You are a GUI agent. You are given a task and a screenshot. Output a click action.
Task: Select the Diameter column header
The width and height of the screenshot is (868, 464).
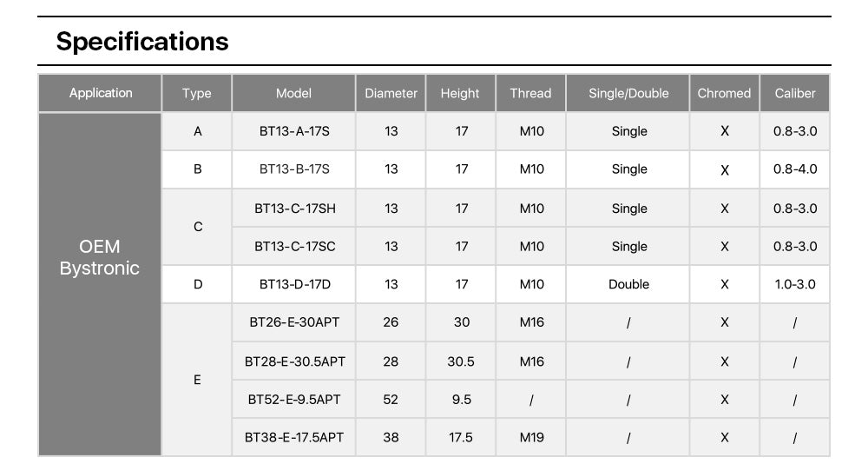[x=391, y=93]
